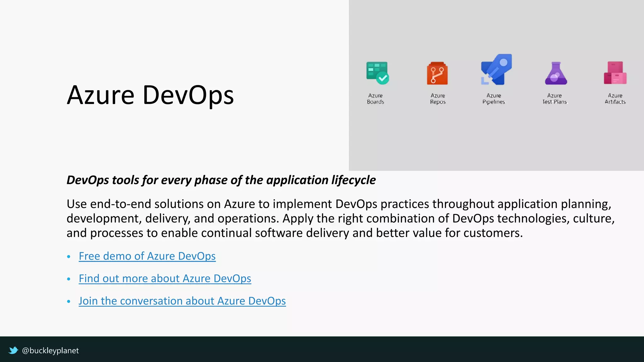
Task: Follow Join the conversation about Azure DevOps link
Action: click(182, 301)
